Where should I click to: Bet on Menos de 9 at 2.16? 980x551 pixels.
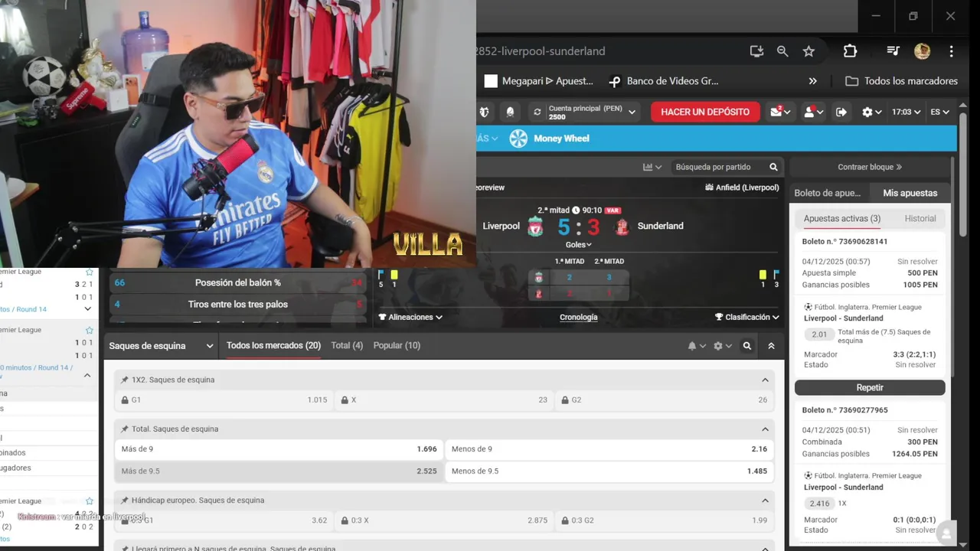[x=609, y=449]
